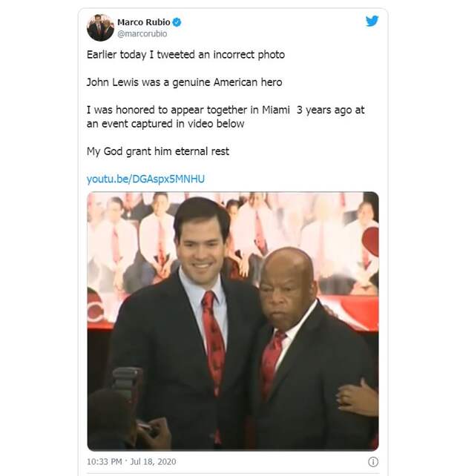Click the Twitter bird logo
Screen dimensions: 460x476
click(x=372, y=21)
